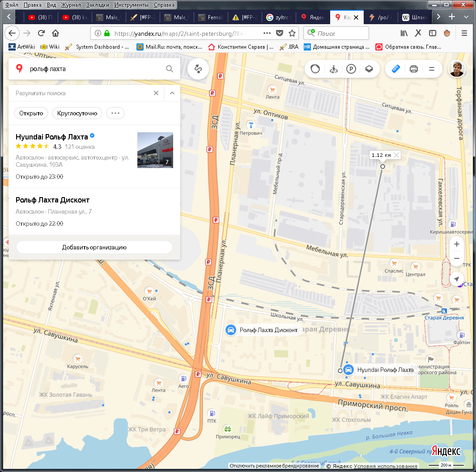The width and height of the screenshot is (476, 472).
Task: Open the Условия использования link
Action: pyautogui.click(x=386, y=466)
